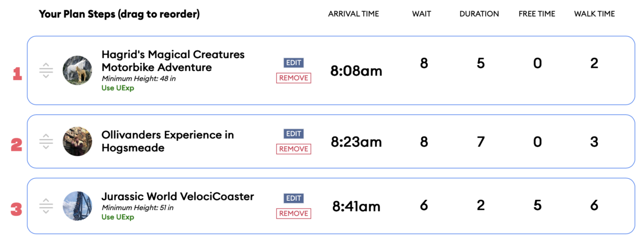Open the Jurassic World VelociCoaster title
The width and height of the screenshot is (644, 240).
(178, 197)
